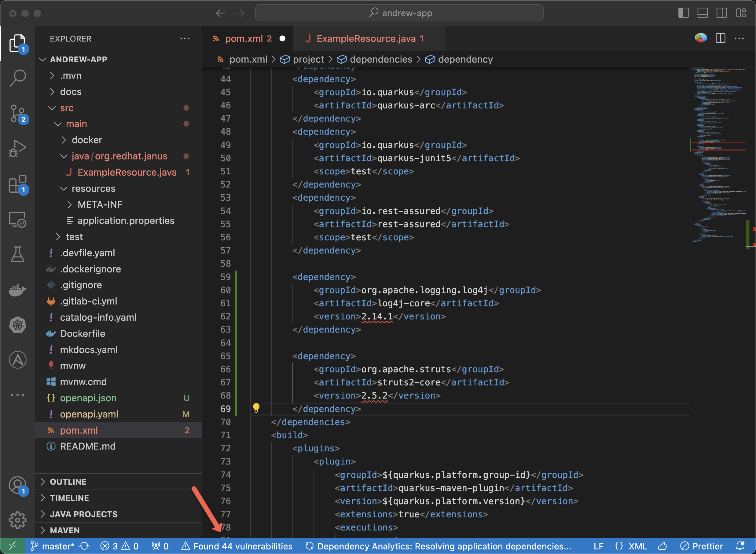This screenshot has width=756, height=554.
Task: Expand the JAVA PROJECTS section
Action: coord(83,514)
